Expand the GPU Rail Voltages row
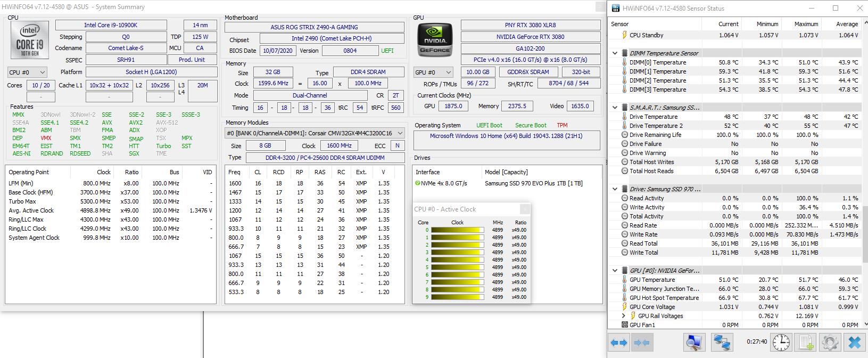The width and height of the screenshot is (868, 358). pos(624,316)
